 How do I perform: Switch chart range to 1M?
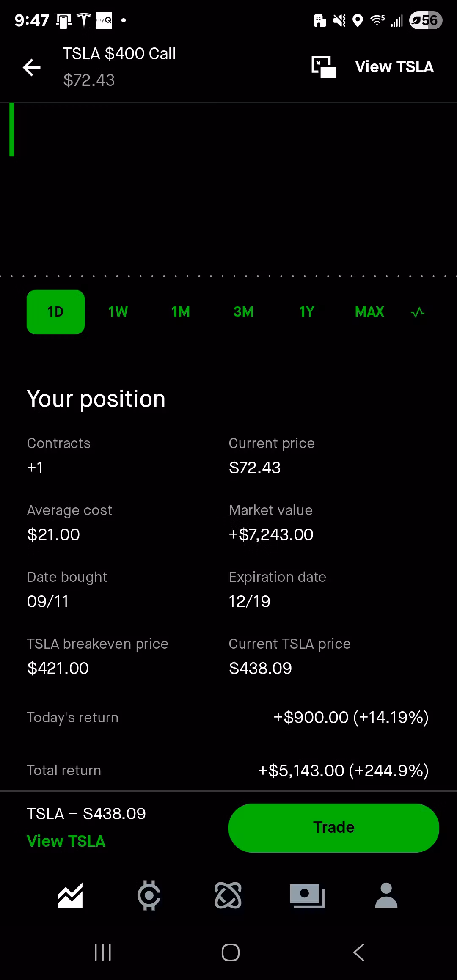tap(181, 312)
